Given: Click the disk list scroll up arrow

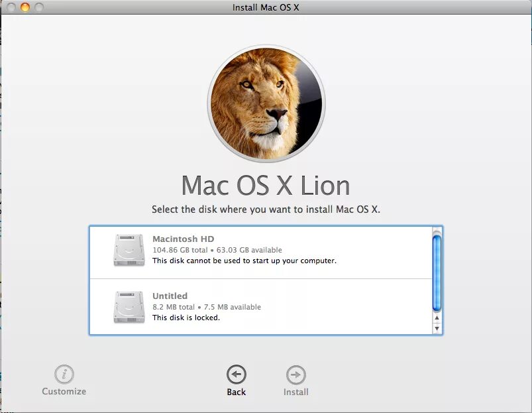Looking at the screenshot, I should [x=437, y=318].
